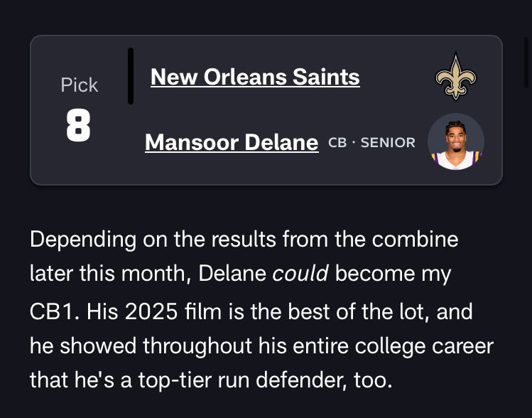
Task: Click the "Pick" label above the number
Action: pos(79,85)
